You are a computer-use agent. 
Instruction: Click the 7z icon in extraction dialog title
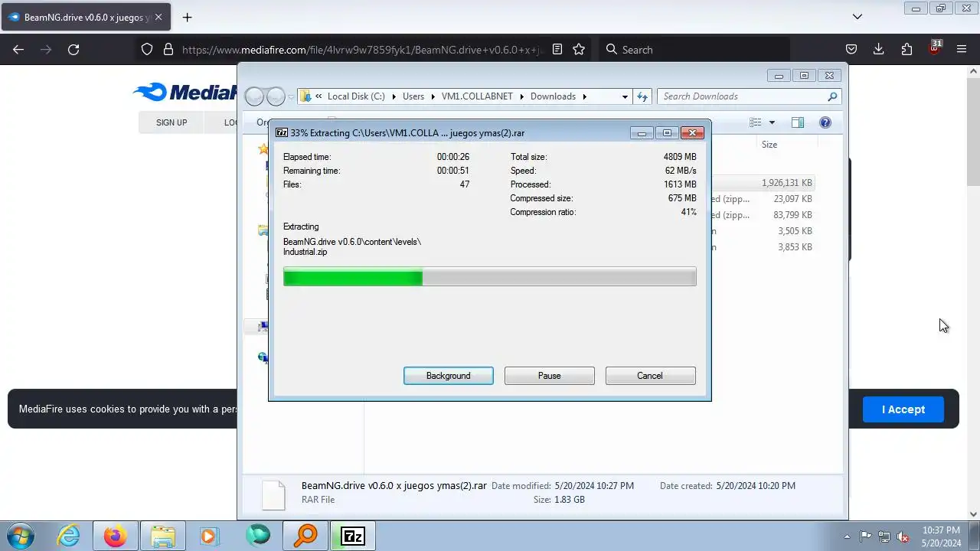pyautogui.click(x=281, y=132)
